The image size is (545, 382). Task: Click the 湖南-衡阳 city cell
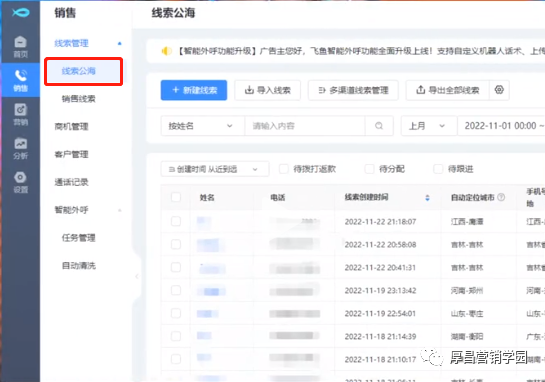[x=467, y=336]
